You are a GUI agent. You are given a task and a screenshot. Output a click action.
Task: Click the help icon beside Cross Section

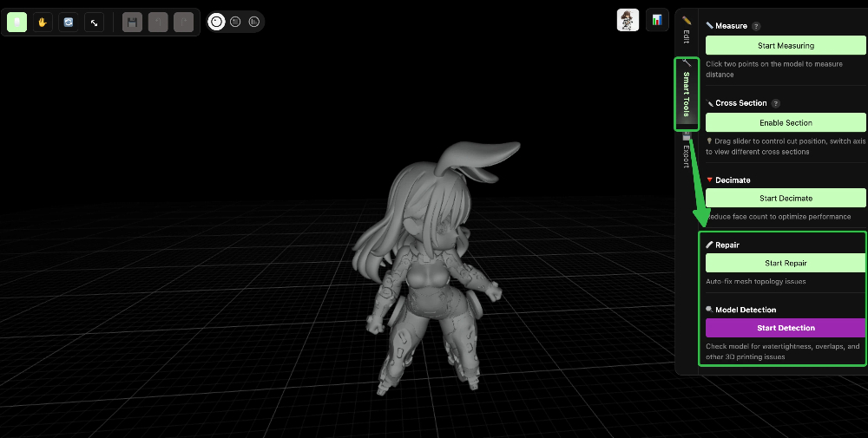coord(775,103)
